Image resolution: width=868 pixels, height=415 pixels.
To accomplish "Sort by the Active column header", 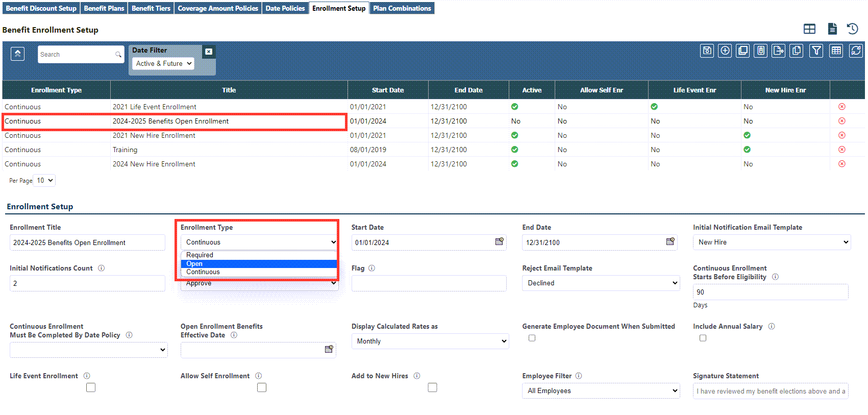I will coord(532,90).
